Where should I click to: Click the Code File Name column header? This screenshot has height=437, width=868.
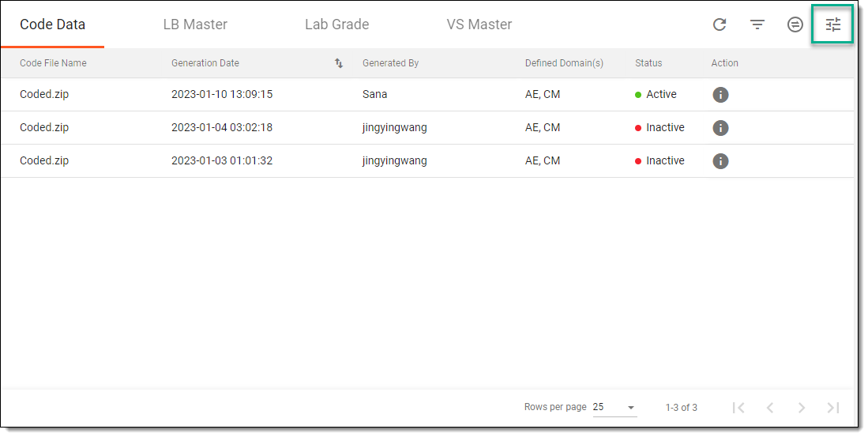tap(53, 63)
